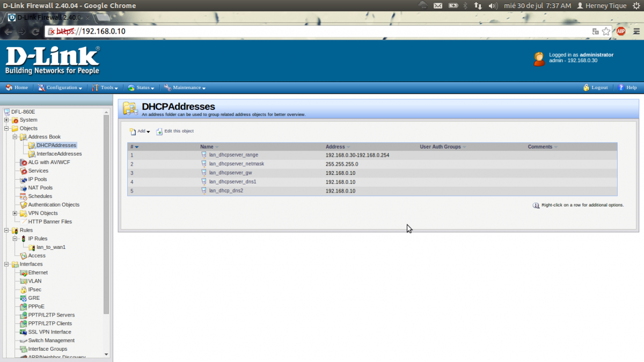Image resolution: width=644 pixels, height=362 pixels.
Task: Click the sidebar scroll-down arrow
Action: tap(106, 354)
